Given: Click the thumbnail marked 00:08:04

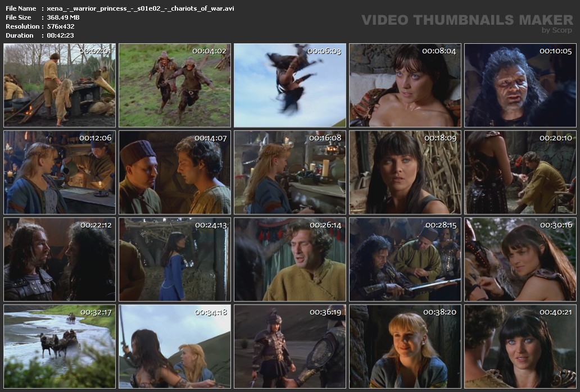Looking at the screenshot, I should click(x=405, y=85).
